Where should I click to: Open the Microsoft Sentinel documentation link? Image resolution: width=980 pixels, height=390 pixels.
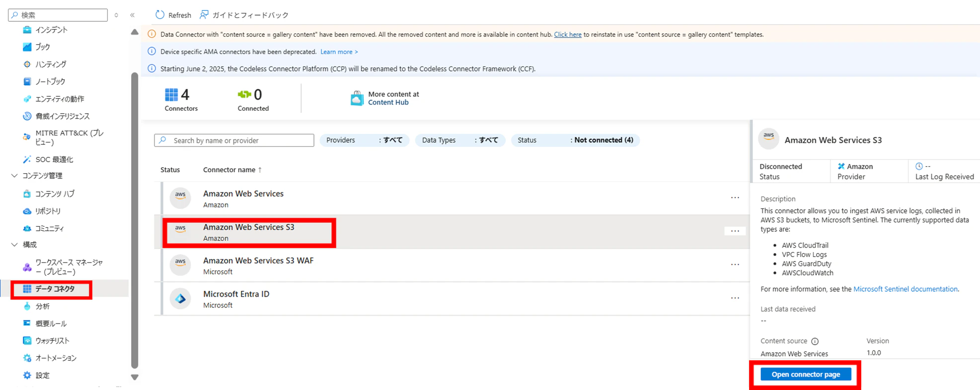coord(905,289)
